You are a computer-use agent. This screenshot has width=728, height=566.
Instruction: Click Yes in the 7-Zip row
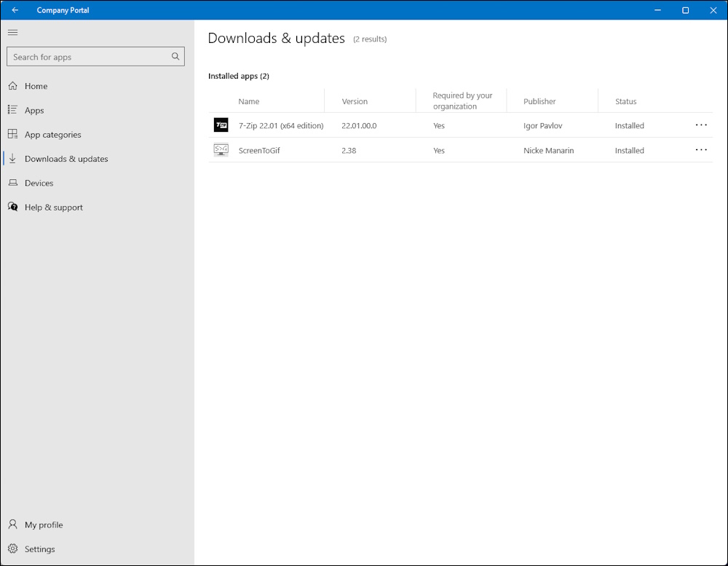coord(439,125)
